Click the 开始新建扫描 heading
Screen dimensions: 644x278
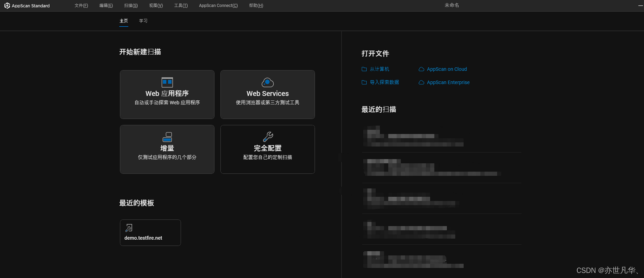[140, 52]
